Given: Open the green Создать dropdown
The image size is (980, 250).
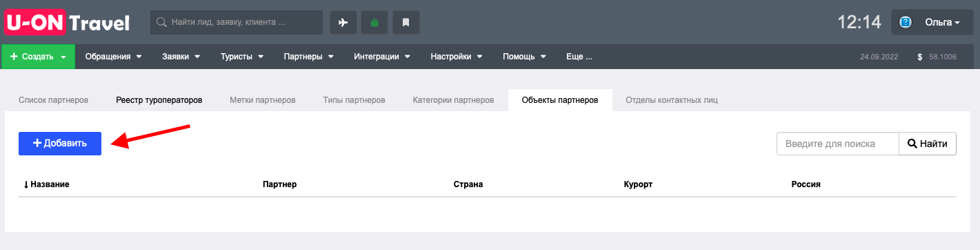Looking at the screenshot, I should click(39, 57).
